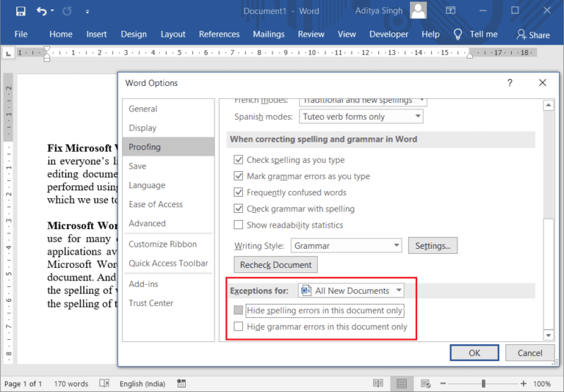The height and width of the screenshot is (392, 564).
Task: Click the Word document icon in Exceptions dropdown
Action: pos(306,290)
